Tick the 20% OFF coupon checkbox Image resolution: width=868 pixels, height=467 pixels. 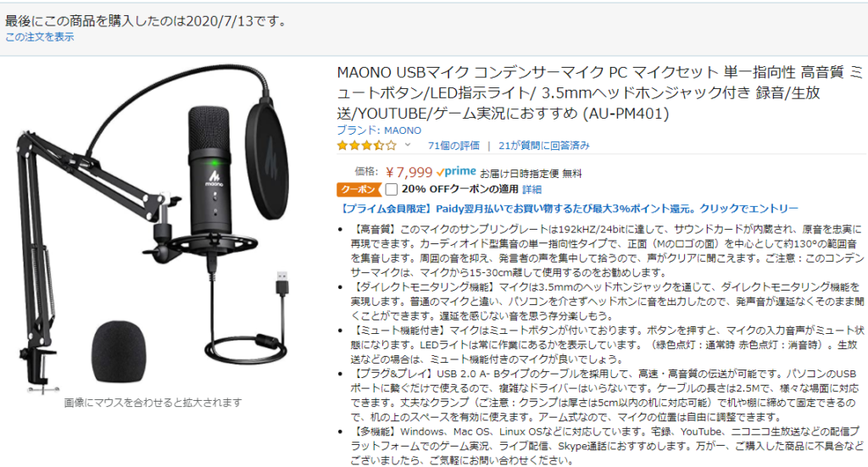tap(392, 189)
